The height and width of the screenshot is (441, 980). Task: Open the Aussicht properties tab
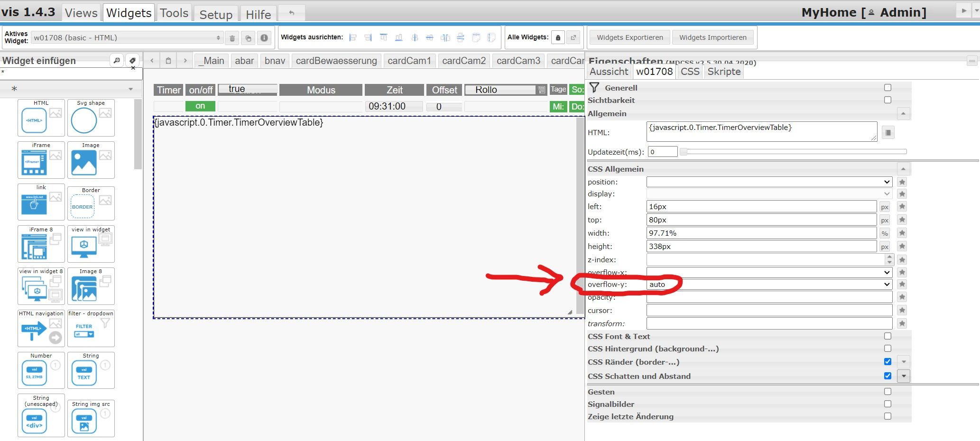pos(609,72)
